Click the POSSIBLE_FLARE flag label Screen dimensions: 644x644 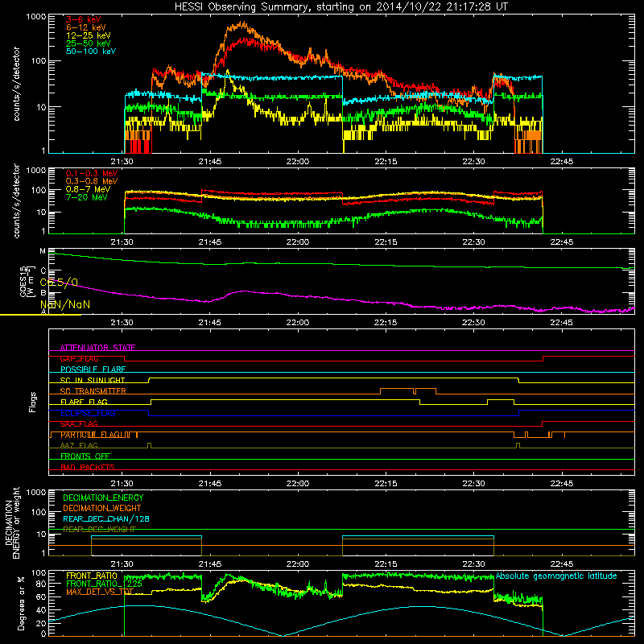(93, 369)
